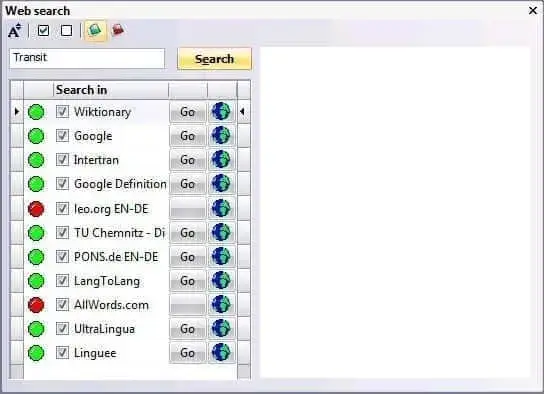
Task: Open globe icon in Google Definition row
Action: click(221, 183)
